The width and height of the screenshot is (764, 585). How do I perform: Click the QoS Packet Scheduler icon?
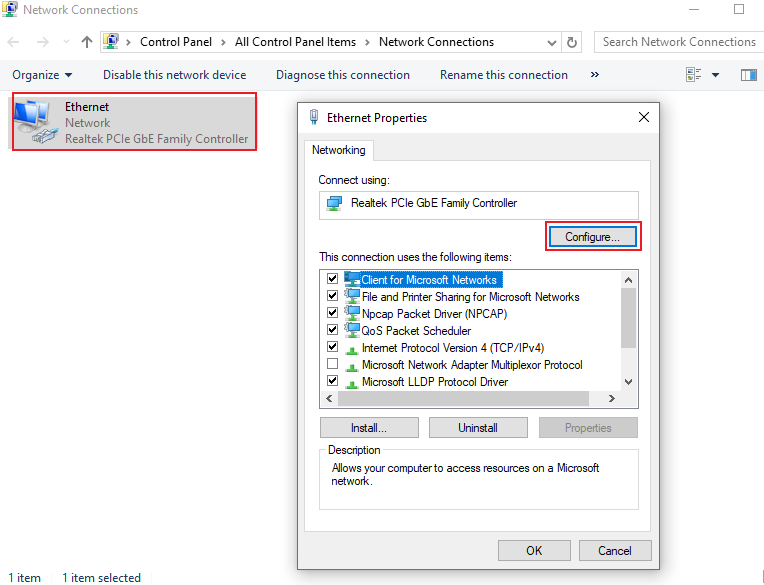(352, 330)
